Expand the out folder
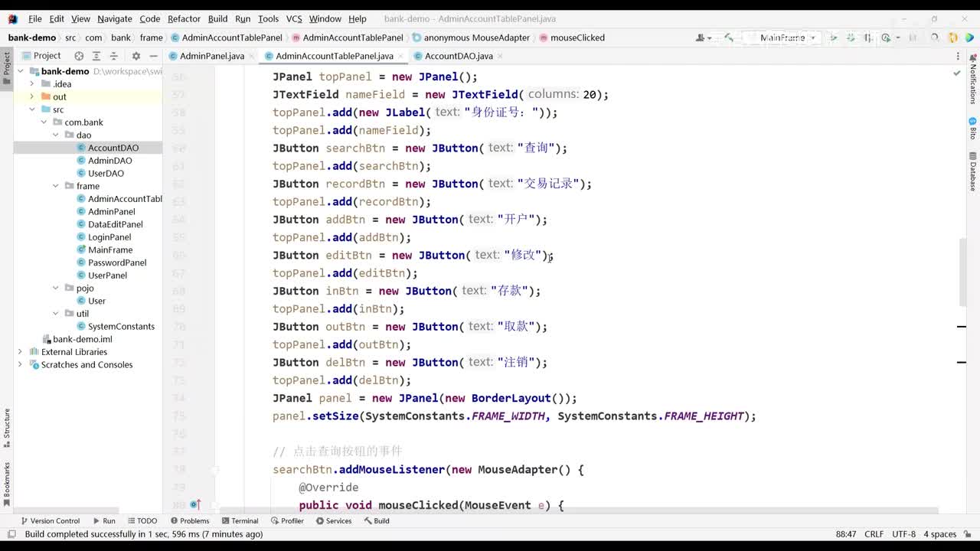 32,96
